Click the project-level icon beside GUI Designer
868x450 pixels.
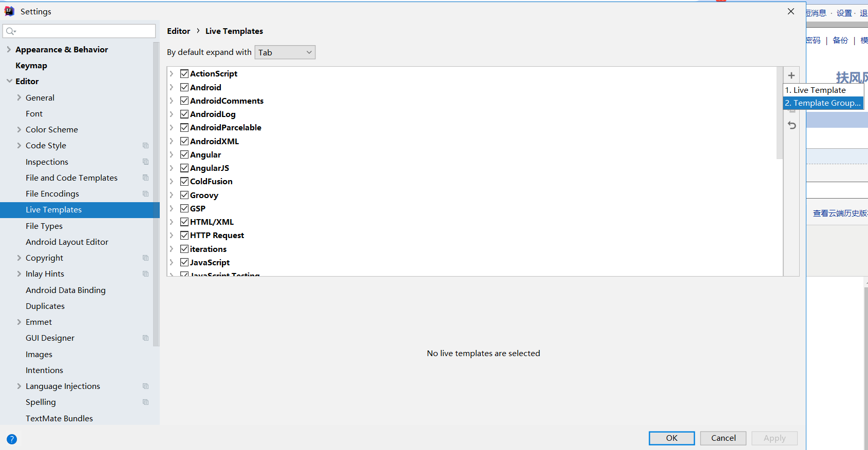click(146, 338)
